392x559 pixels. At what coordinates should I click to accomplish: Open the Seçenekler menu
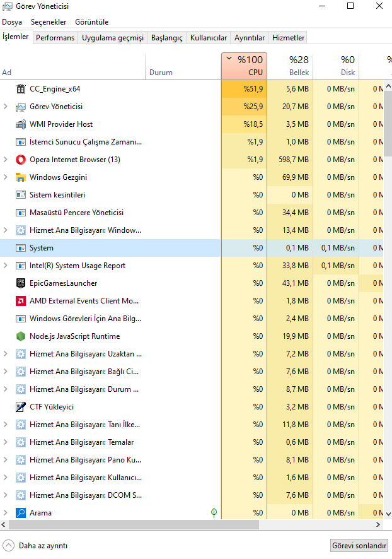(x=49, y=22)
